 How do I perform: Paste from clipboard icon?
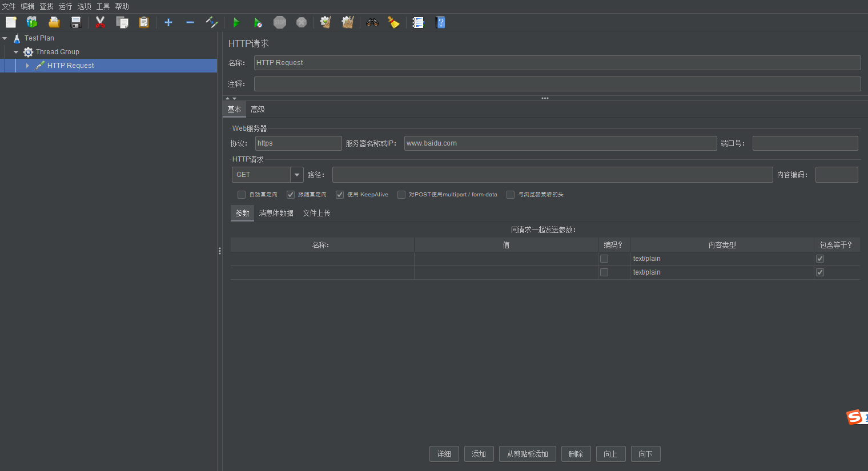[x=144, y=22]
